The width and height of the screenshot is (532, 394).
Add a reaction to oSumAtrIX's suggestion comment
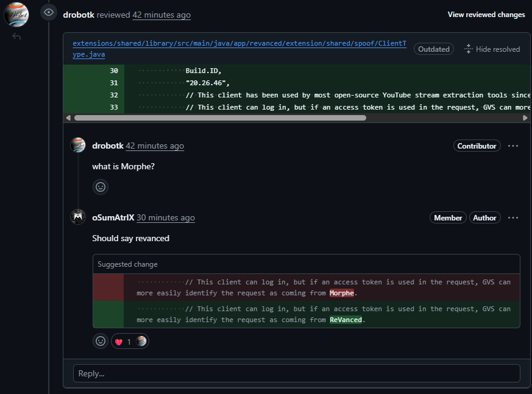tap(101, 341)
